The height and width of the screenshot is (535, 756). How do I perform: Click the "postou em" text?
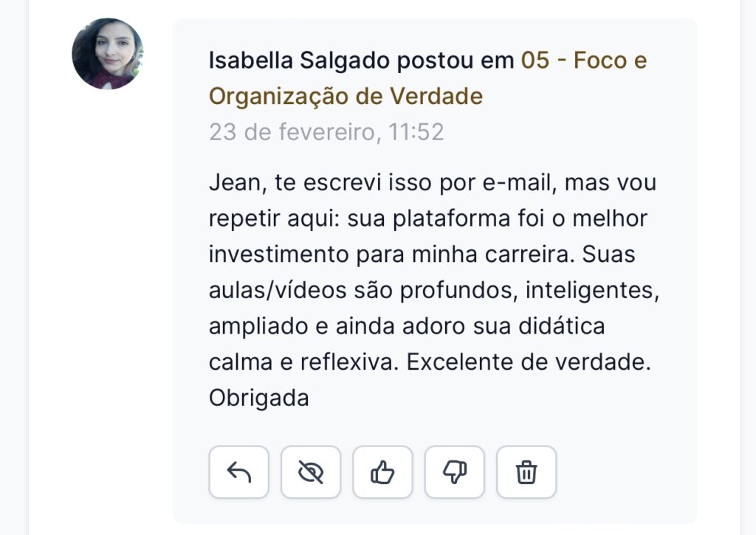click(455, 61)
